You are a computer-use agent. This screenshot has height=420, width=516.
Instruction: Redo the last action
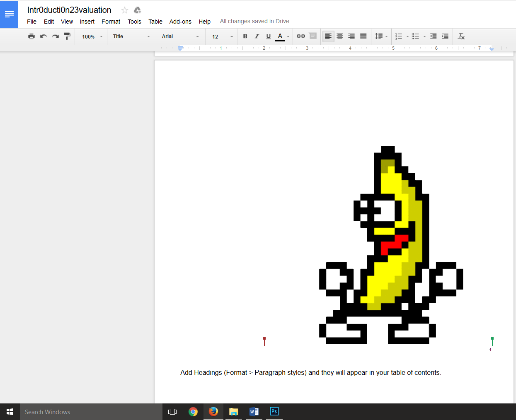[55, 36]
